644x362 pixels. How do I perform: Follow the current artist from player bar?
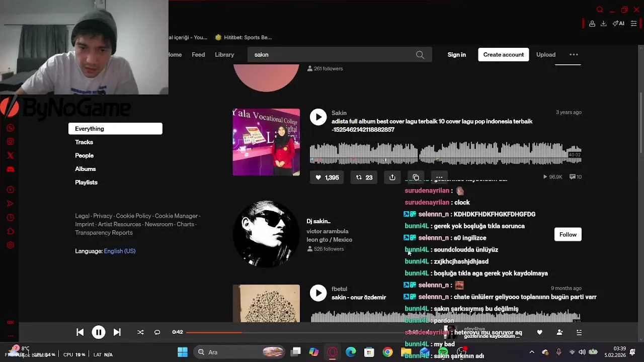559,332
